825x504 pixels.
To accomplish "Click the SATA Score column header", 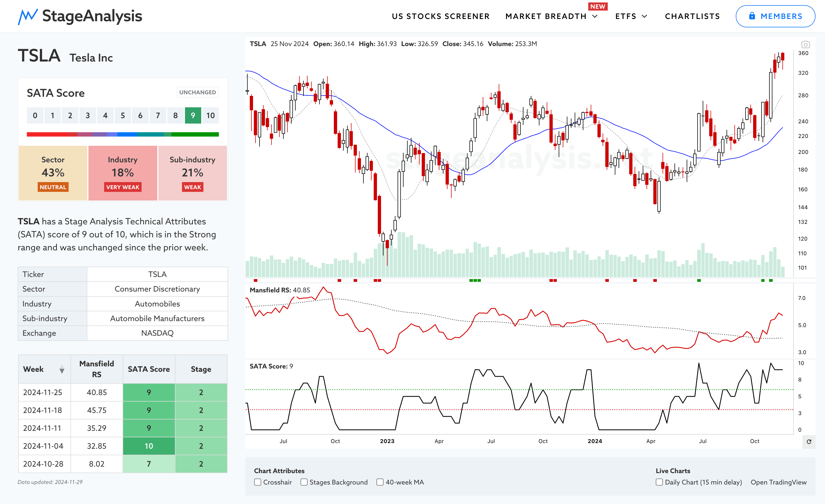I will pyautogui.click(x=149, y=369).
